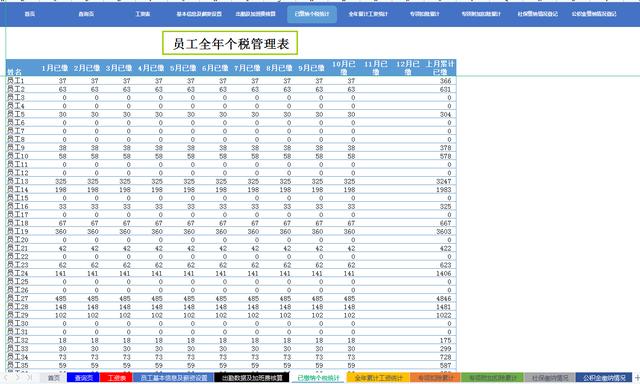Select 专项附加扣除累计 in the top navigation bar

pyautogui.click(x=481, y=14)
